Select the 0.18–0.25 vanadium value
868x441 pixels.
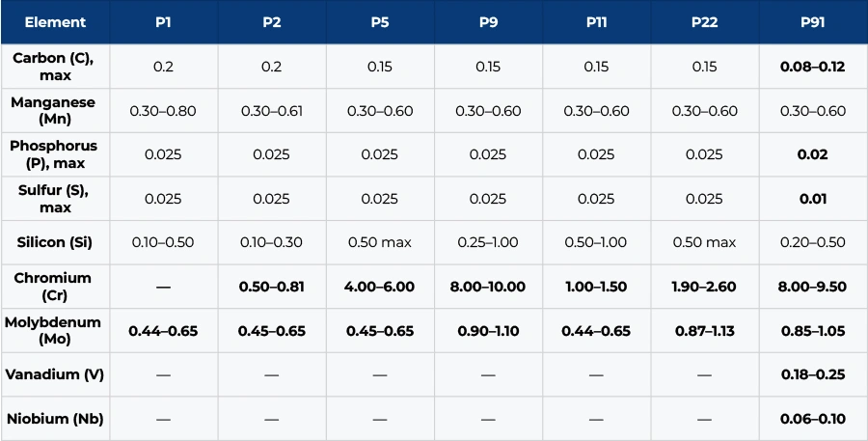[x=813, y=374]
